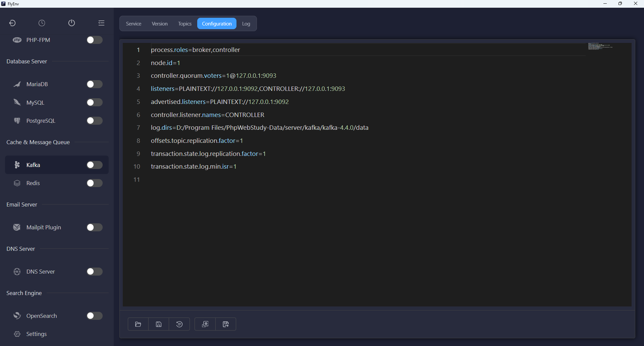Image resolution: width=644 pixels, height=346 pixels.
Task: Select the Mailpit Plugin label
Action: 44,227
